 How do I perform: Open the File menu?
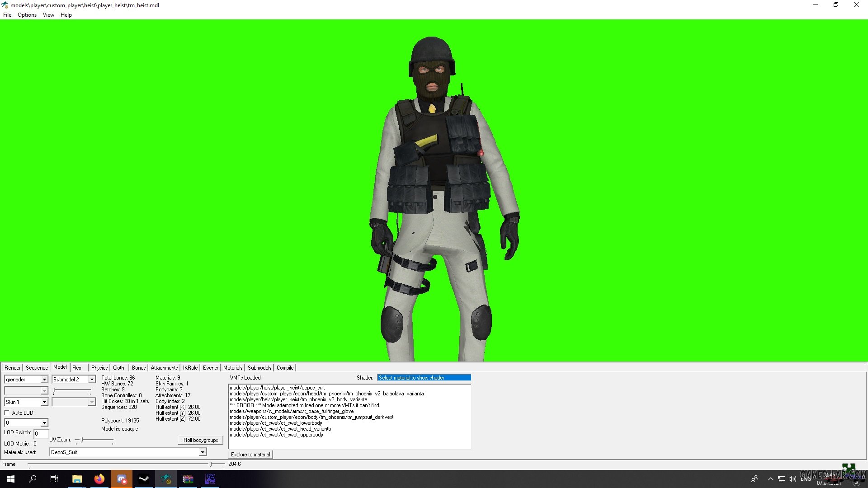pyautogui.click(x=7, y=15)
